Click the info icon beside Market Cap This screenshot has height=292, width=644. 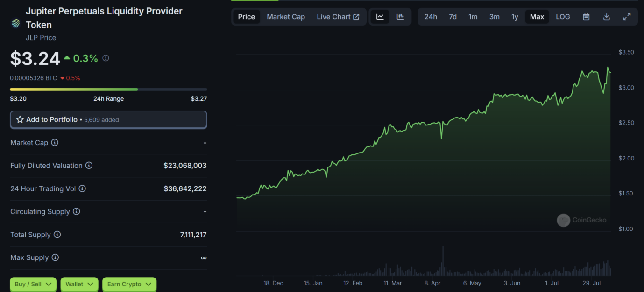point(55,143)
